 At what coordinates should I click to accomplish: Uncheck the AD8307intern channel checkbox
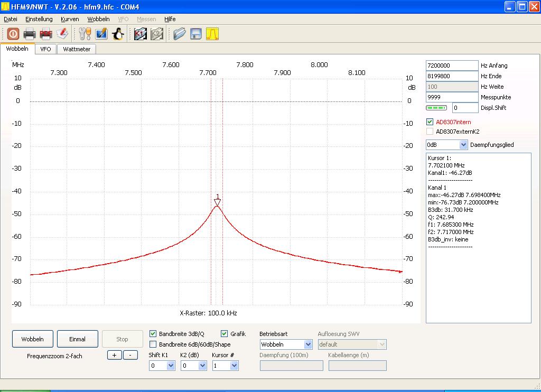click(430, 122)
